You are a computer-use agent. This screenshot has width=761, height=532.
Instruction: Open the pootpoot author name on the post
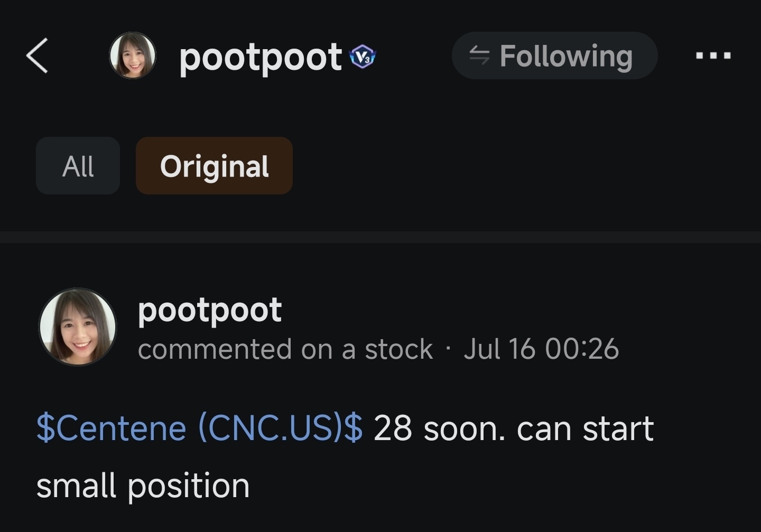[x=210, y=311]
